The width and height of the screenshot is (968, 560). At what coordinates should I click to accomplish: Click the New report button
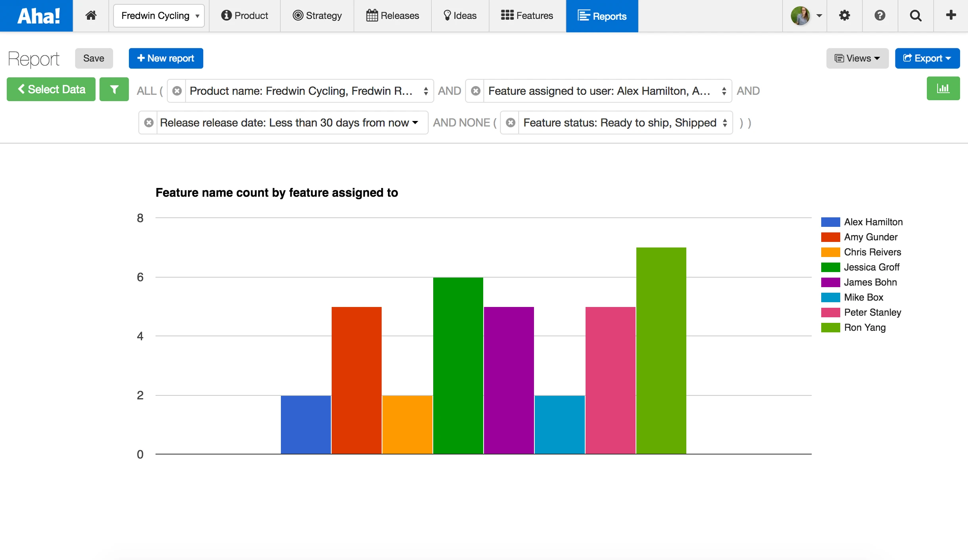coord(166,58)
